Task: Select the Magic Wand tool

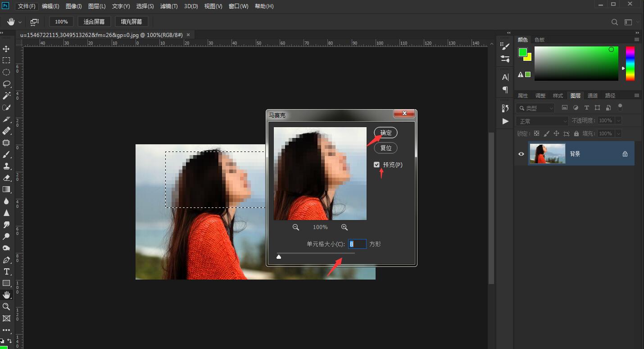Action: coord(6,96)
